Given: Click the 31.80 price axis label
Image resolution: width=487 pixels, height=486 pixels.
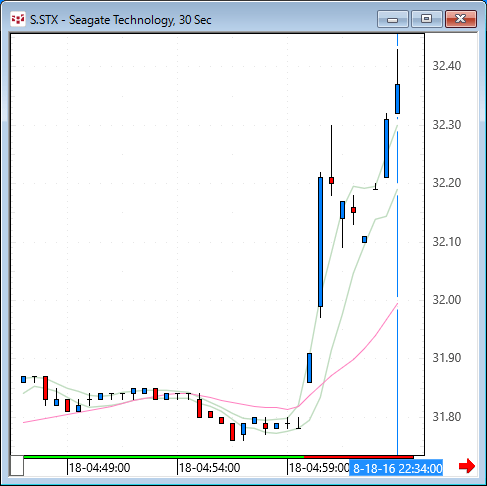Looking at the screenshot, I should click(447, 417).
